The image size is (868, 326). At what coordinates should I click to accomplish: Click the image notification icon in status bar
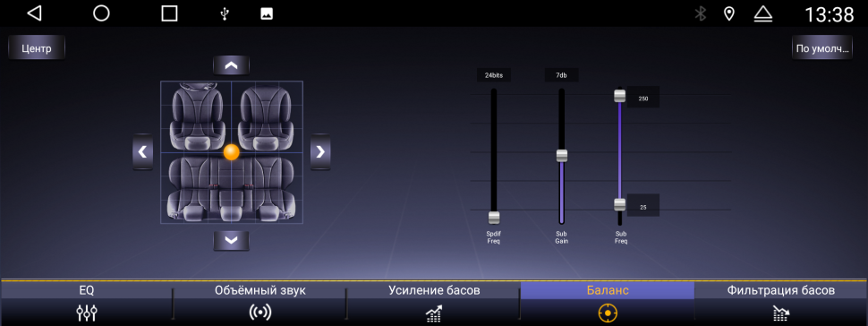267,14
